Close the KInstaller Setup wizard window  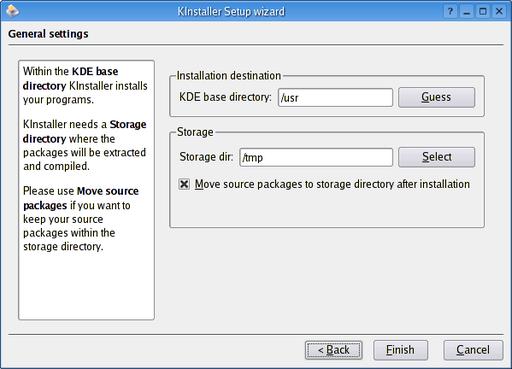click(499, 11)
